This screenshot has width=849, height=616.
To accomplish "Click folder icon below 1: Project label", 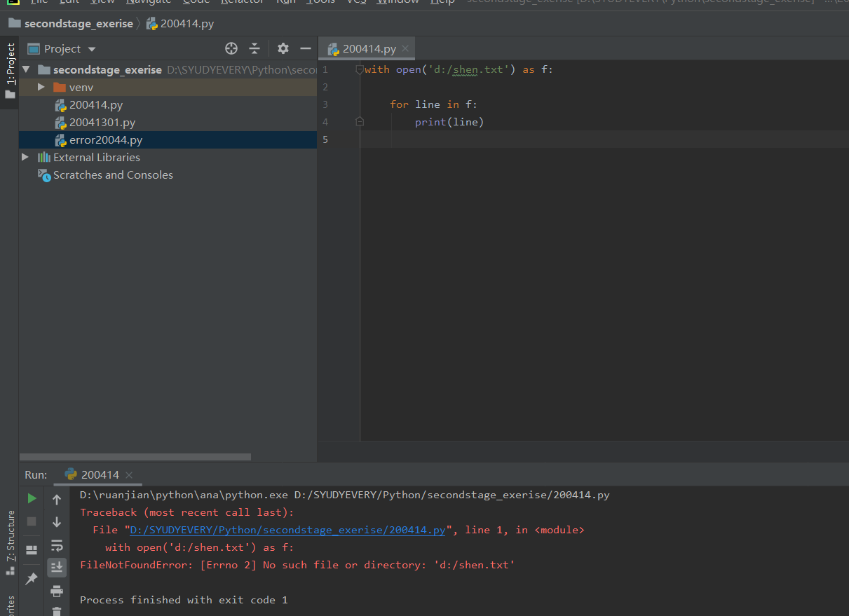I will pyautogui.click(x=11, y=94).
